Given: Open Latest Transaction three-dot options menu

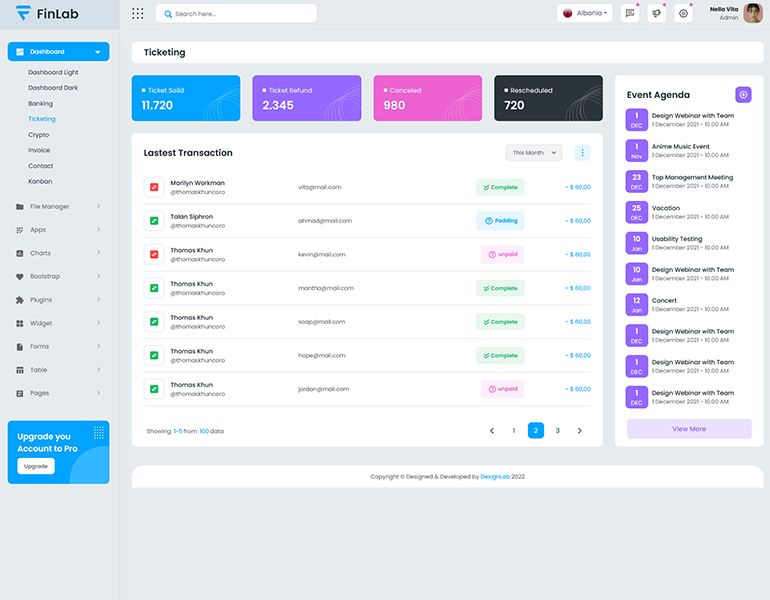Looking at the screenshot, I should [582, 153].
